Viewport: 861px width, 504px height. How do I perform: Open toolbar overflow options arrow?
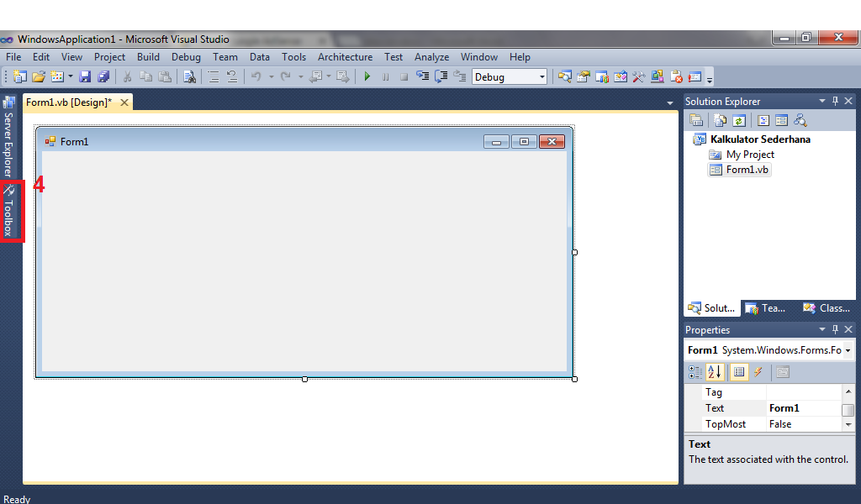click(x=710, y=79)
